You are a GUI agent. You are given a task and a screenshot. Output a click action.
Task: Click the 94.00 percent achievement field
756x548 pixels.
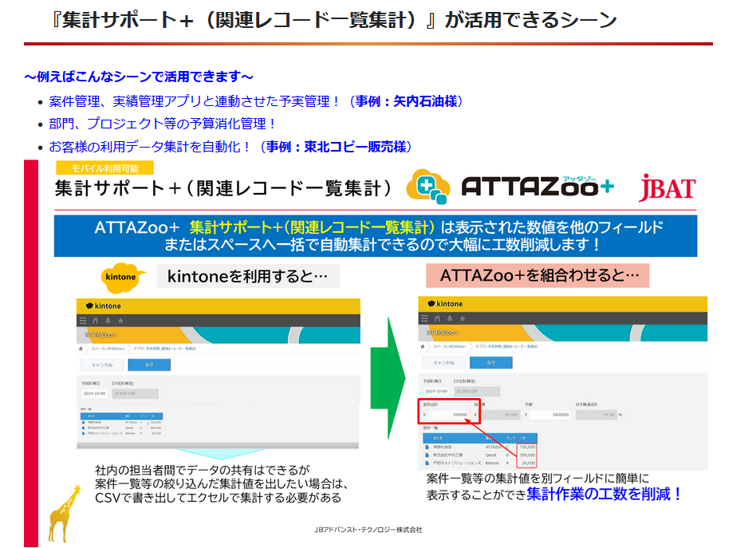pos(597,414)
